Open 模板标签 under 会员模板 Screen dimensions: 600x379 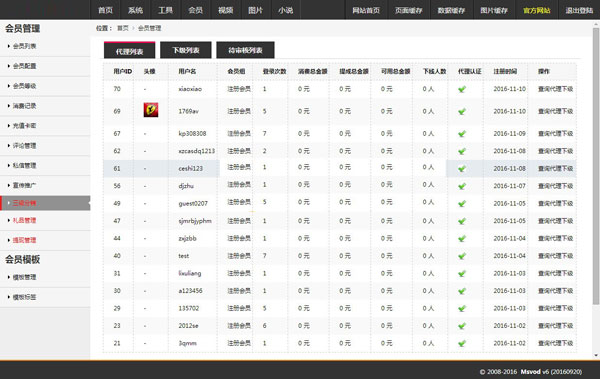[x=24, y=297]
